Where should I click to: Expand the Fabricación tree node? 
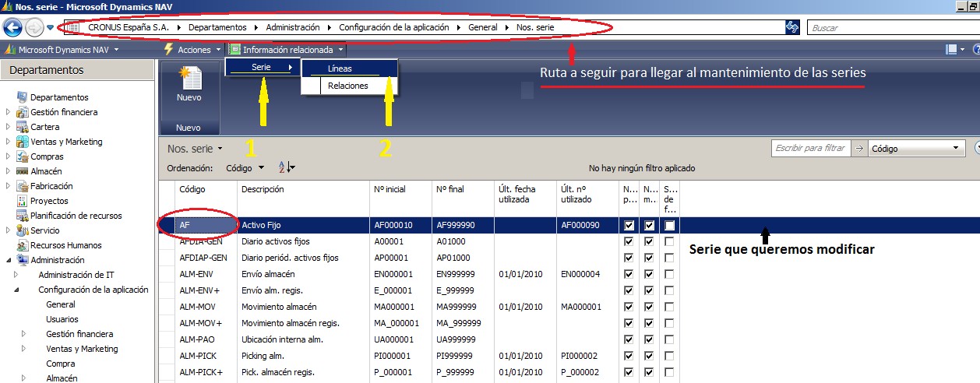click(x=9, y=186)
